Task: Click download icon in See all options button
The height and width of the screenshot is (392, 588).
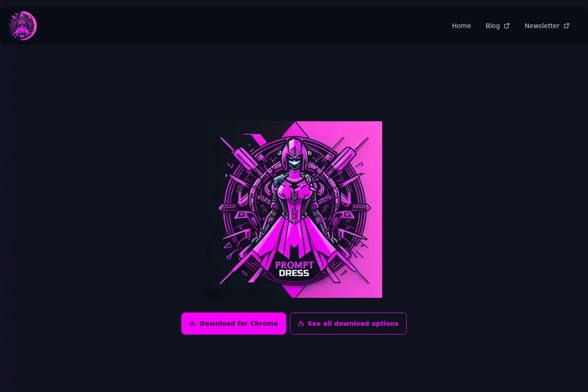Action: coord(301,324)
